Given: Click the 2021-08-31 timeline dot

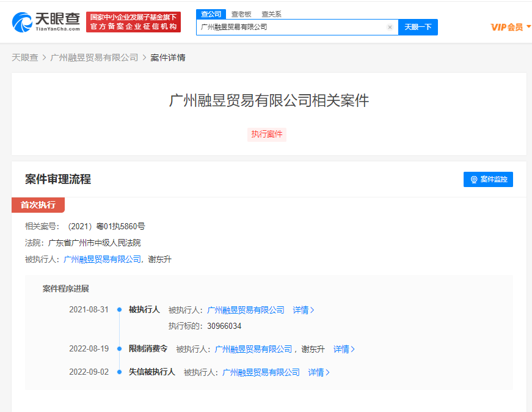Looking at the screenshot, I should click(x=120, y=309).
